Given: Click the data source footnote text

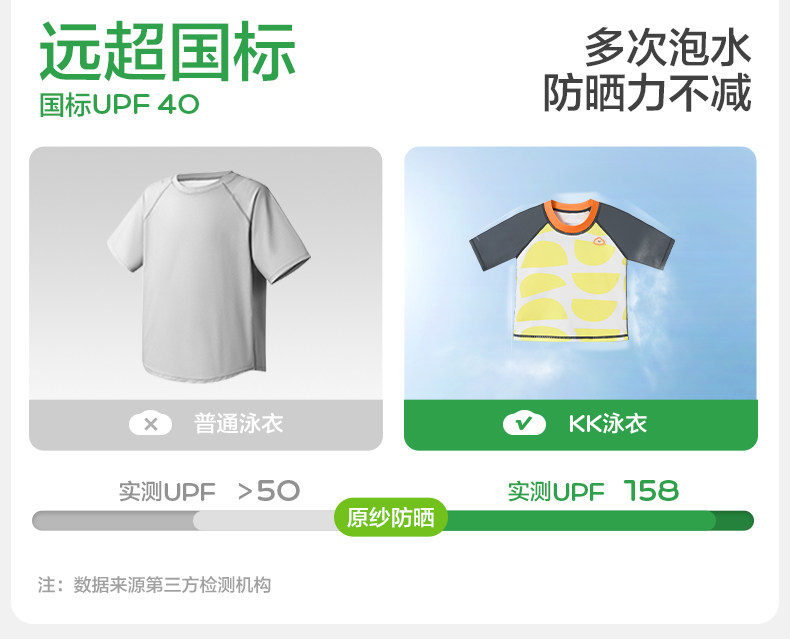Looking at the screenshot, I should coord(154,585).
